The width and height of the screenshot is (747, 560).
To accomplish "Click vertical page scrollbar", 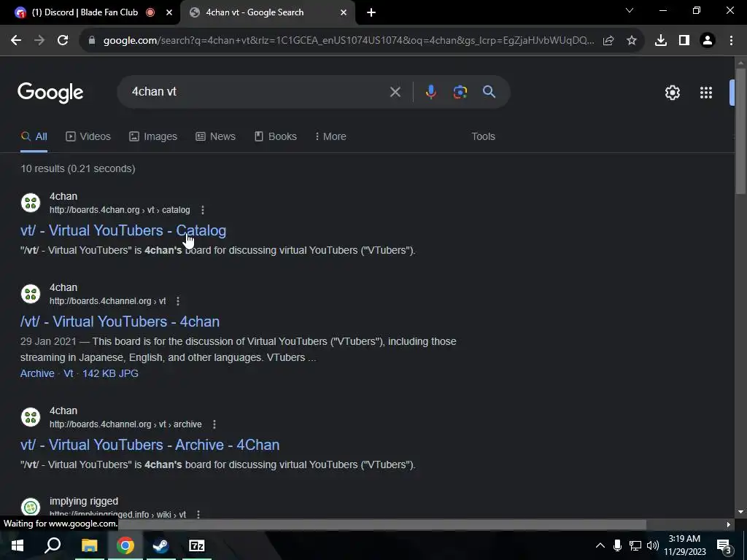I will pos(740,131).
